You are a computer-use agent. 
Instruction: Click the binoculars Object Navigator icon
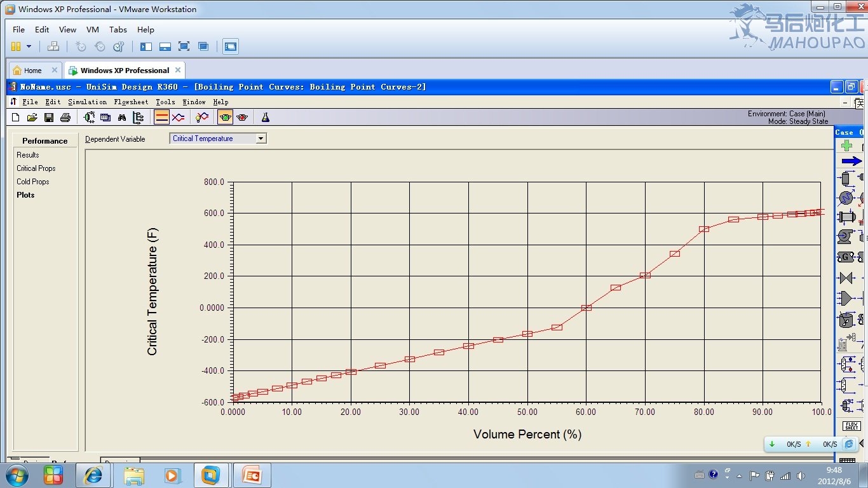pos(122,118)
